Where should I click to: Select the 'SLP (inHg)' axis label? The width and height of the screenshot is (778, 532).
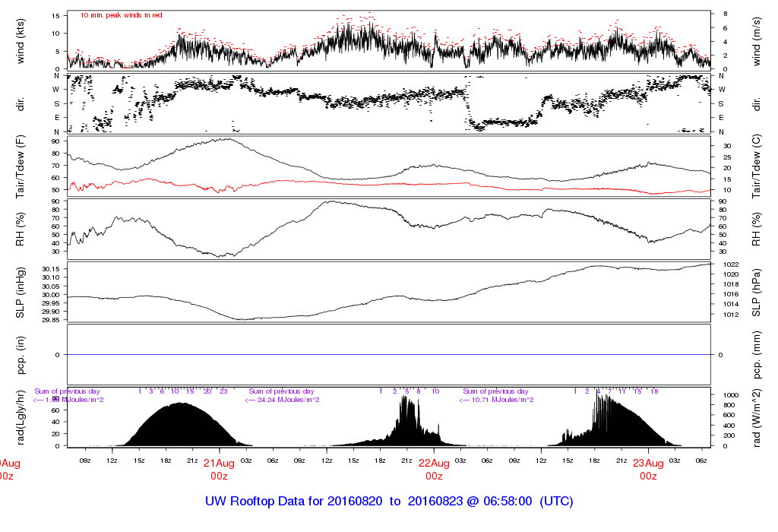tap(21, 293)
